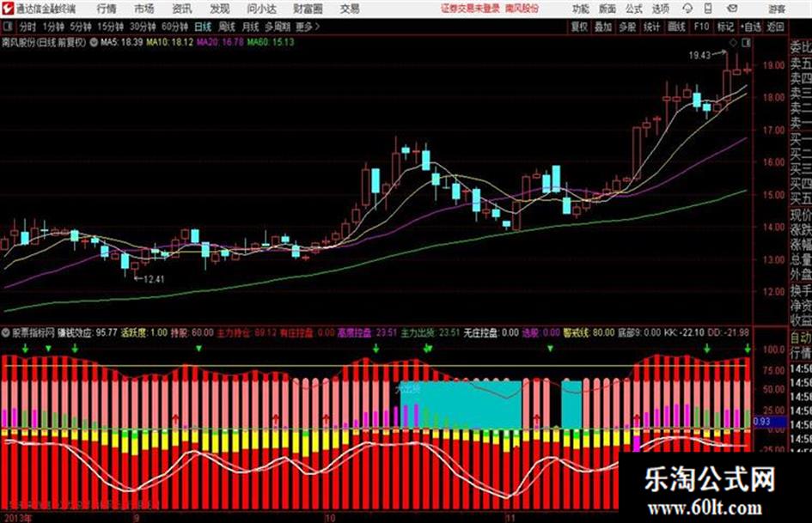
Task: Click the 警戒线: 80.00 indicator label
Action: tap(589, 332)
